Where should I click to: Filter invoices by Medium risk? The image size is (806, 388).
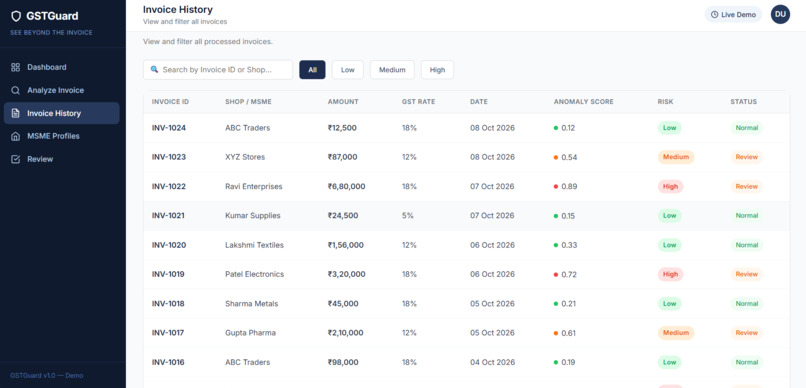pyautogui.click(x=392, y=70)
